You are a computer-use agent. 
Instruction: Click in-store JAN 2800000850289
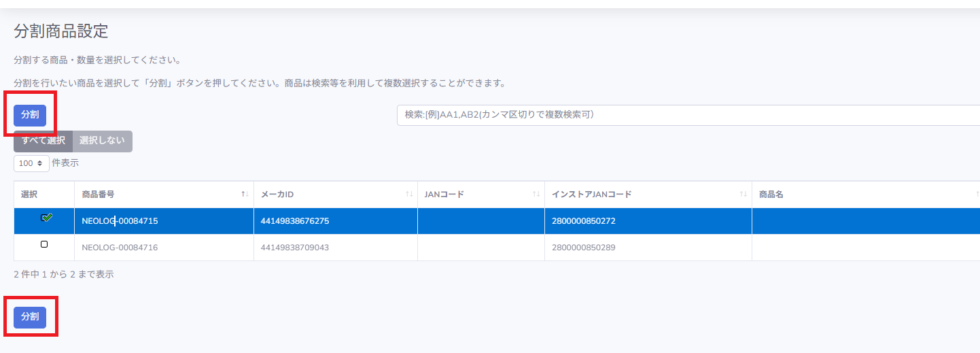coord(584,248)
